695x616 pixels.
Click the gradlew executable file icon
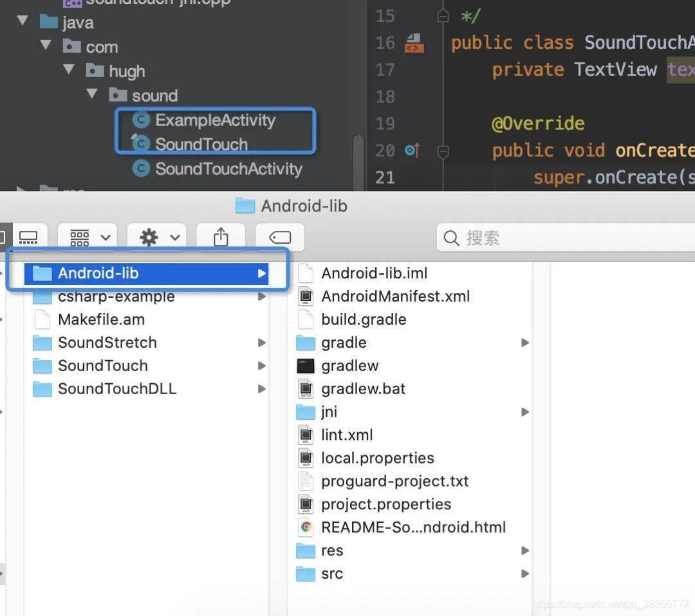click(x=306, y=366)
